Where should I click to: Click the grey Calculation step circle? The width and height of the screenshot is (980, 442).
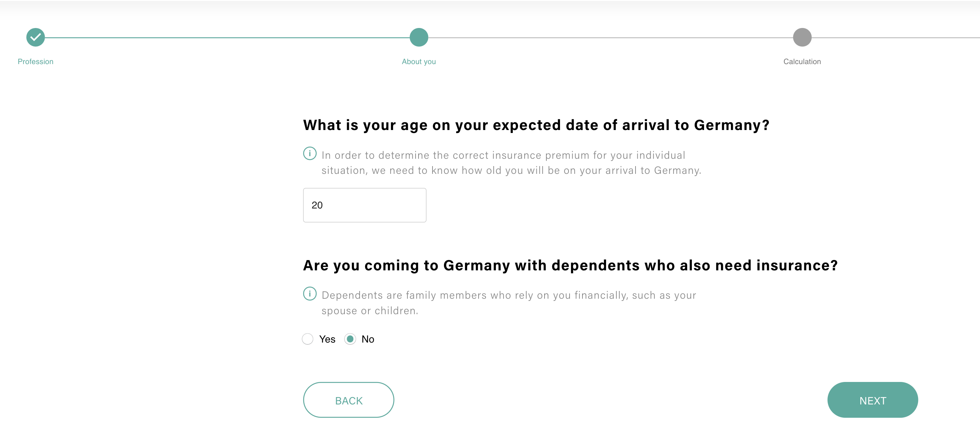pos(802,37)
